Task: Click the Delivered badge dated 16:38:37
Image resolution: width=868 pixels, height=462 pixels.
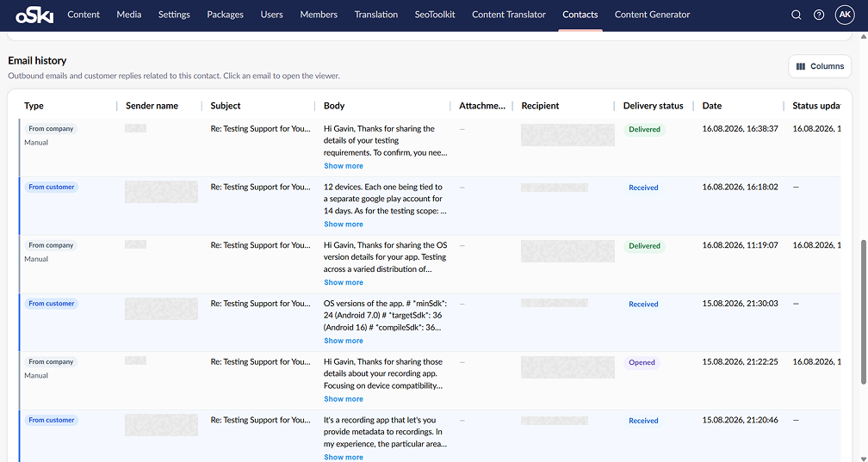Action: coord(644,129)
